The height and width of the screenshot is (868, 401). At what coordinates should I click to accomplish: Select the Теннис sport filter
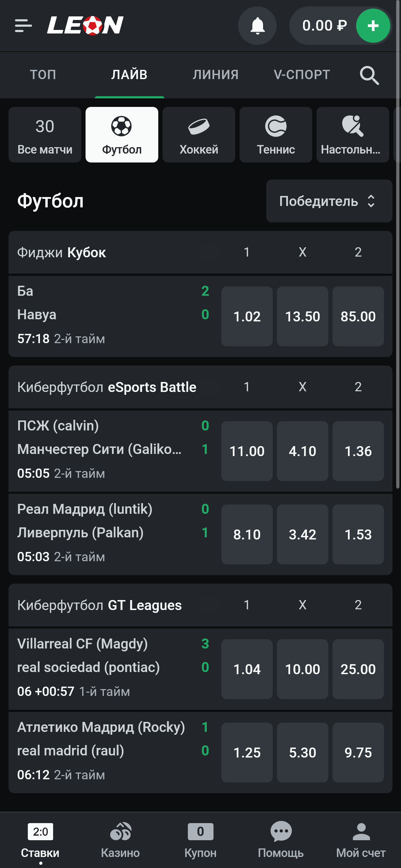pyautogui.click(x=276, y=135)
